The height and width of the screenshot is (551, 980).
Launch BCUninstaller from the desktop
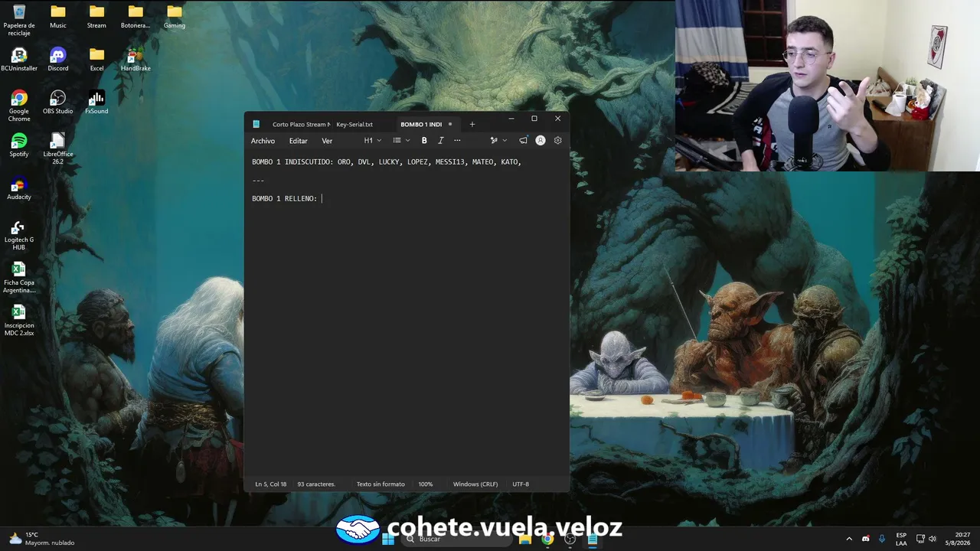(19, 60)
